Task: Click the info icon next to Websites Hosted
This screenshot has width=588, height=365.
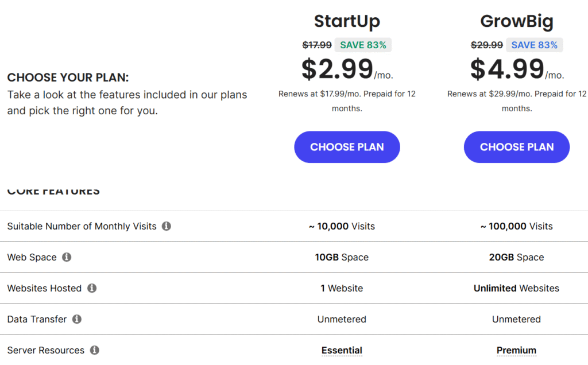Action: pos(92,288)
